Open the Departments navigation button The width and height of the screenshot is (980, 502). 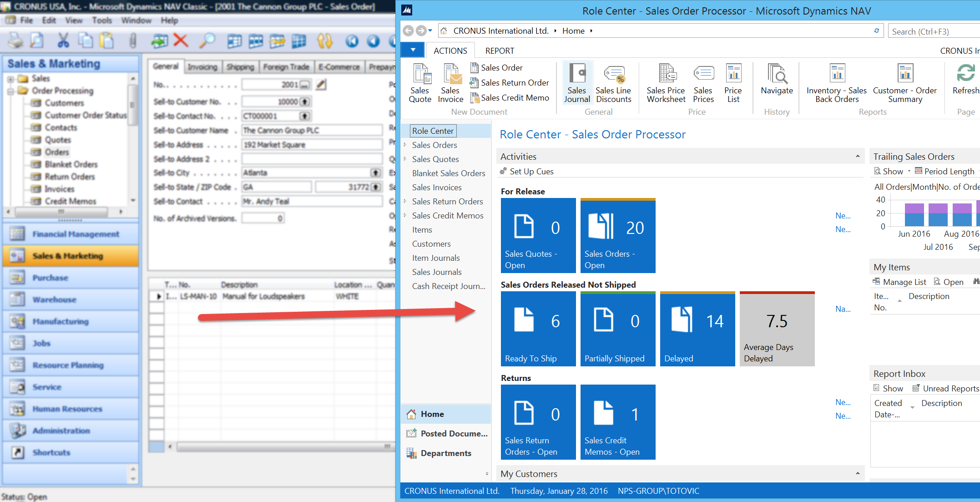tap(445, 453)
